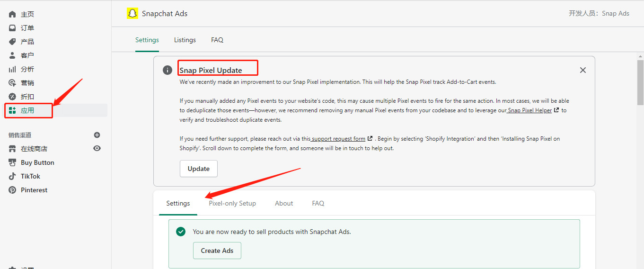Click Pinterest channel icon
This screenshot has width=644, height=269.
(x=12, y=190)
